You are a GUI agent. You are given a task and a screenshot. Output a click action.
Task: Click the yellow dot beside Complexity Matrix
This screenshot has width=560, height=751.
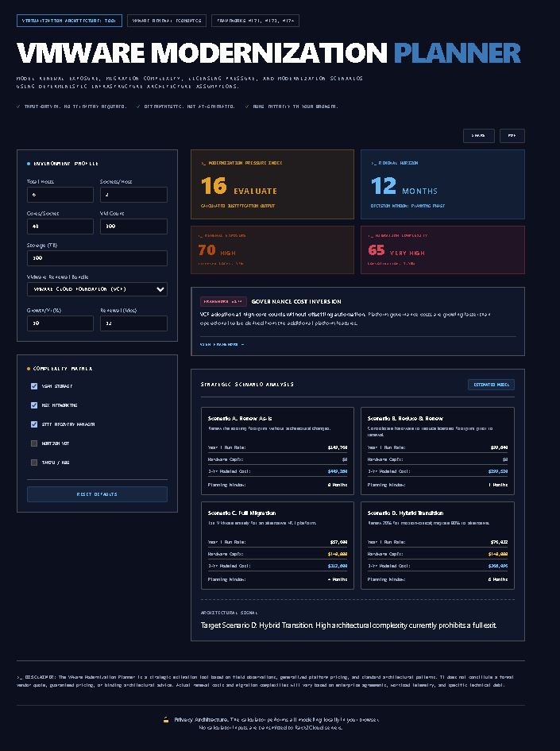29,369
